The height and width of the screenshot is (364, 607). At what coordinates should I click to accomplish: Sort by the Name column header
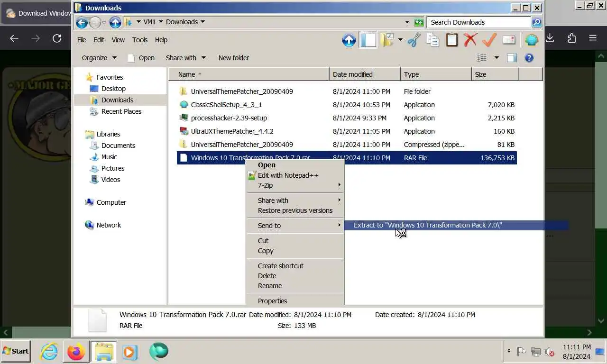(x=249, y=74)
